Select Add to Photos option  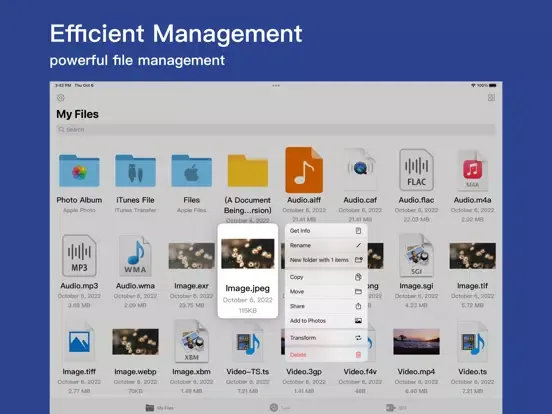click(x=326, y=321)
